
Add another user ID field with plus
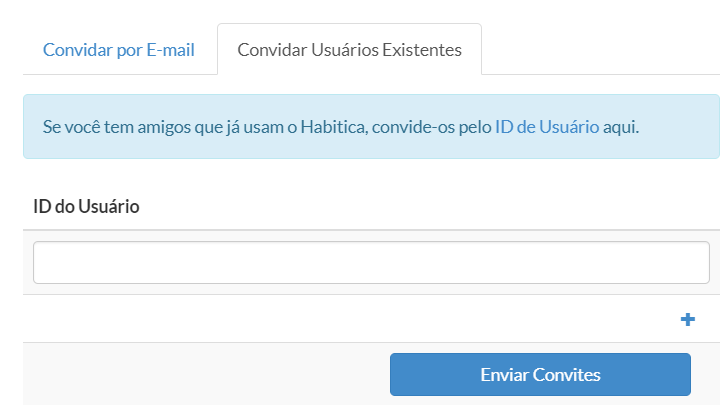click(x=687, y=320)
